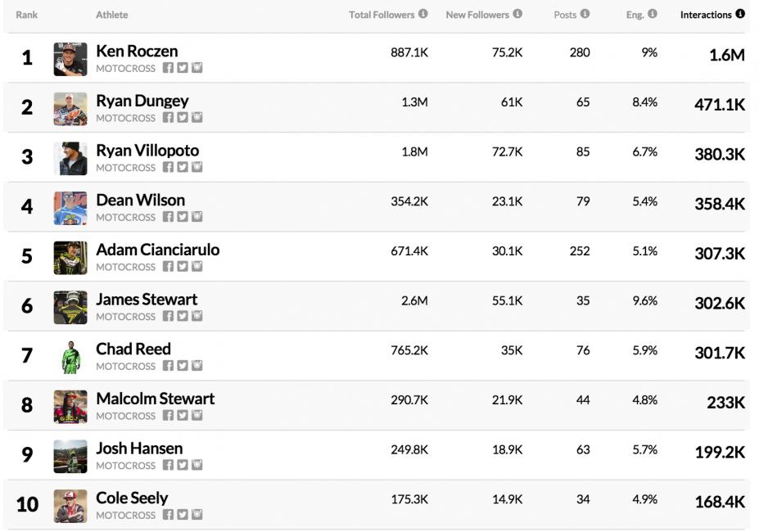Viewport: 759px width, 532px height.
Task: Show the Posts column info icon
Action: point(585,14)
